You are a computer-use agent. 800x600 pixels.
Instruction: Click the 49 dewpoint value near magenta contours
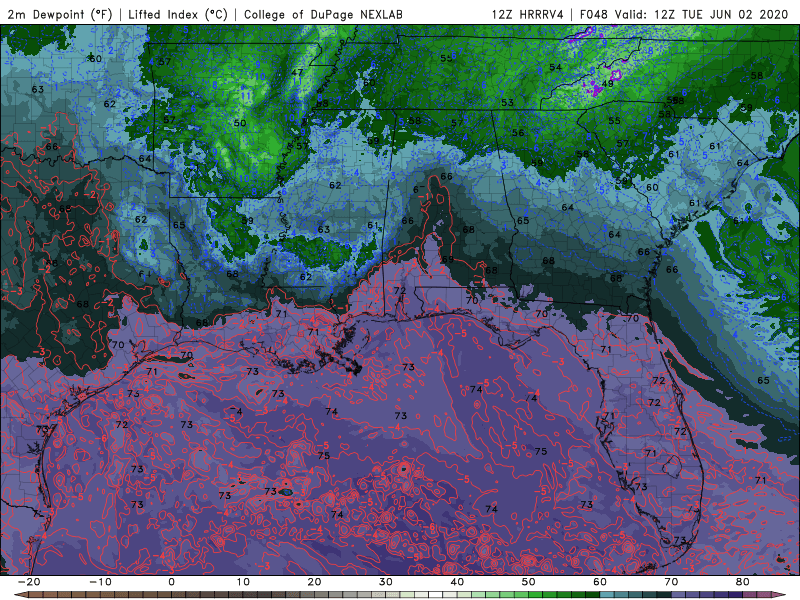pos(607,84)
